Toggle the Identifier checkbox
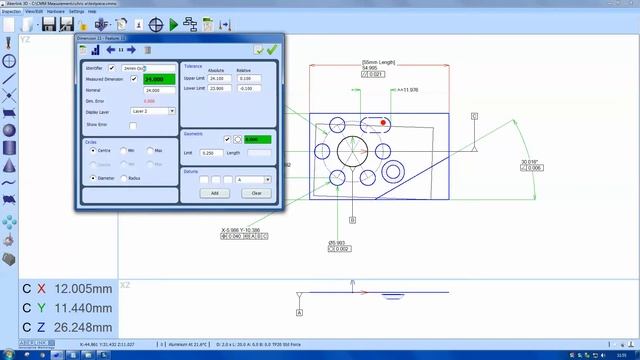Viewport: 640px width, 360px height. coord(111,68)
